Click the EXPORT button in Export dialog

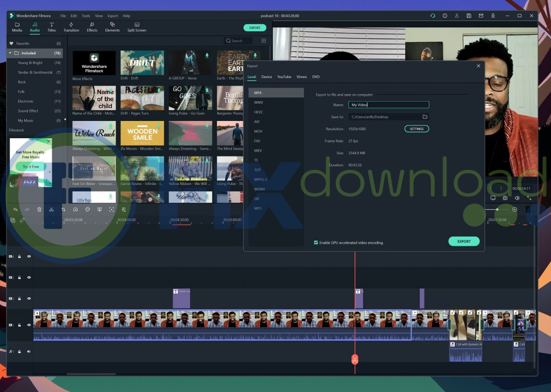[463, 241]
